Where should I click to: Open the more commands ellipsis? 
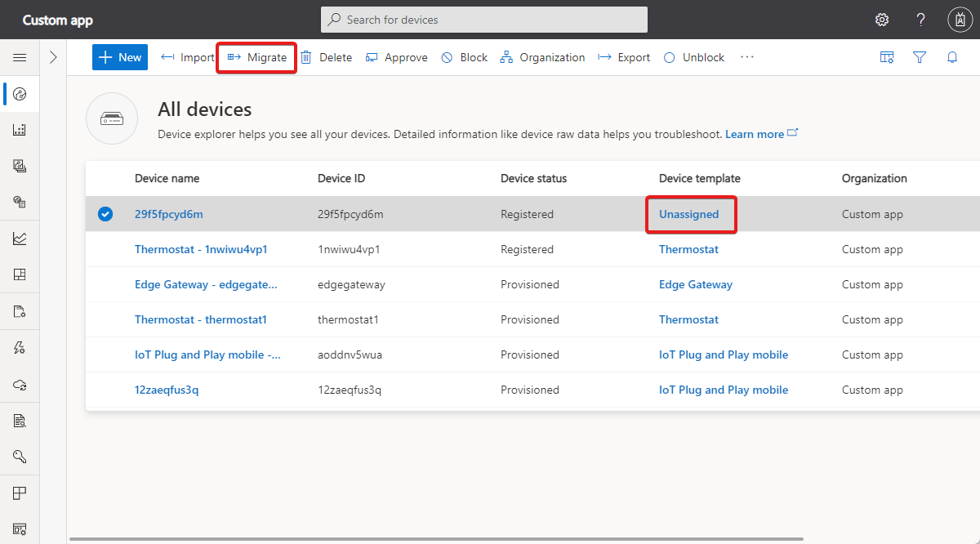pyautogui.click(x=747, y=57)
